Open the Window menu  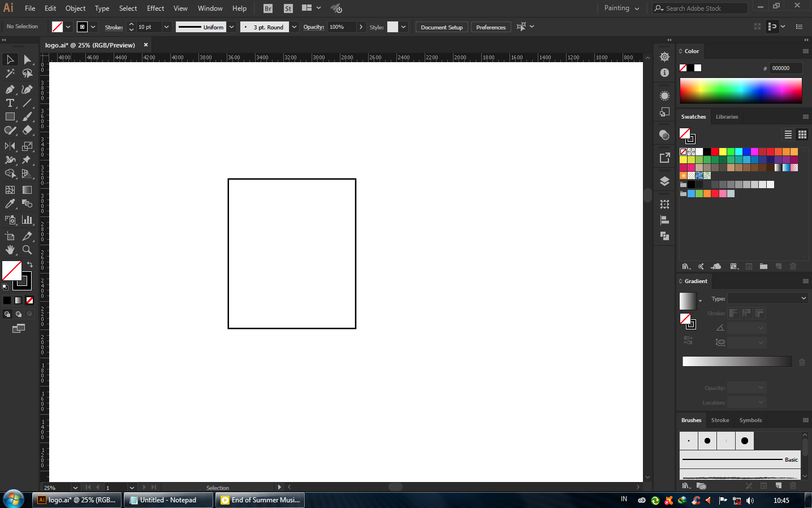point(210,8)
